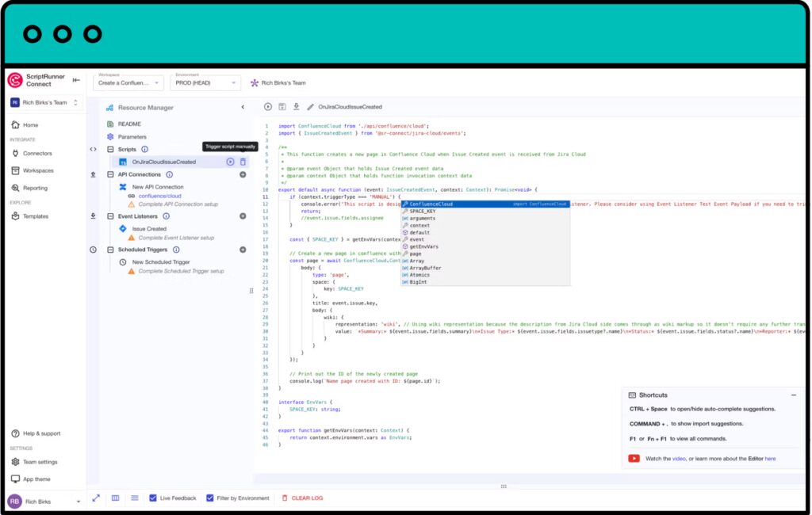812x515 pixels.
Task: Save the script using the toolbar save icon
Action: click(282, 105)
